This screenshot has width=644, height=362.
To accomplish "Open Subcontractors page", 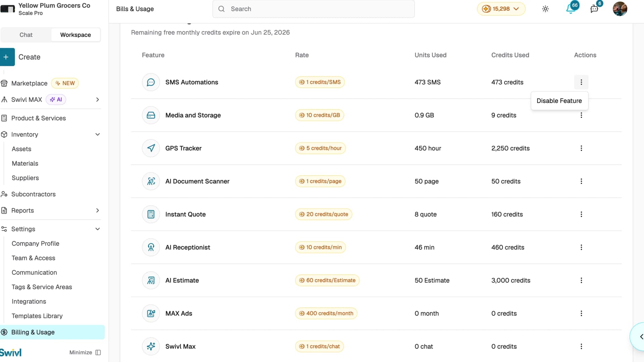I will point(33,194).
